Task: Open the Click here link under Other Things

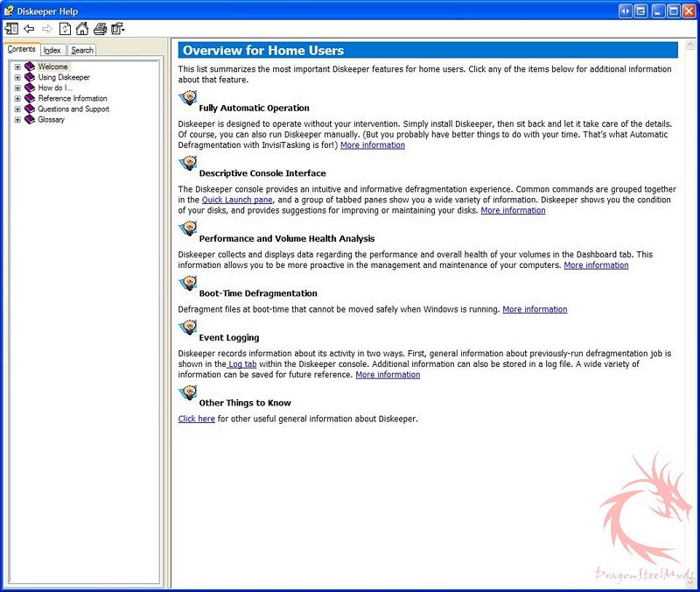Action: click(196, 419)
